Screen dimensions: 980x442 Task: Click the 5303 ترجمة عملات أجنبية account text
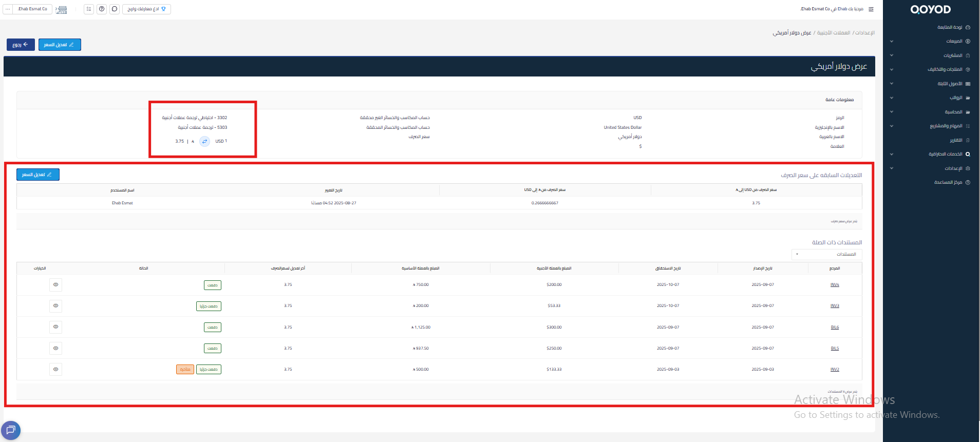tap(202, 127)
